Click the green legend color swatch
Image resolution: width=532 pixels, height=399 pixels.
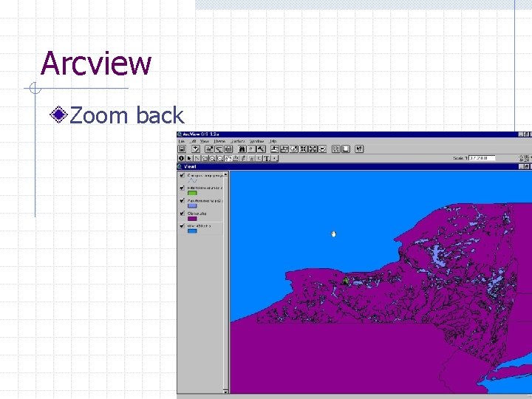tap(192, 193)
